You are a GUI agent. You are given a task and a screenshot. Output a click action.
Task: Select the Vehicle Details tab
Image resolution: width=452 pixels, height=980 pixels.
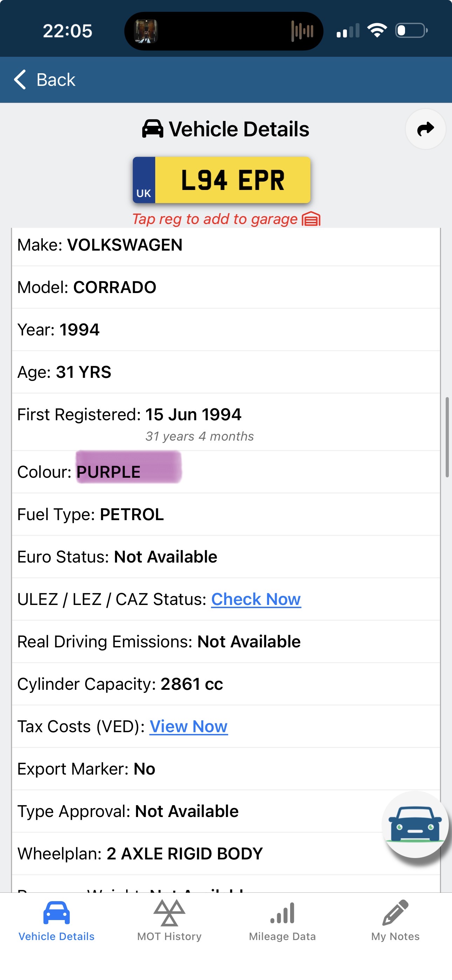point(56,921)
